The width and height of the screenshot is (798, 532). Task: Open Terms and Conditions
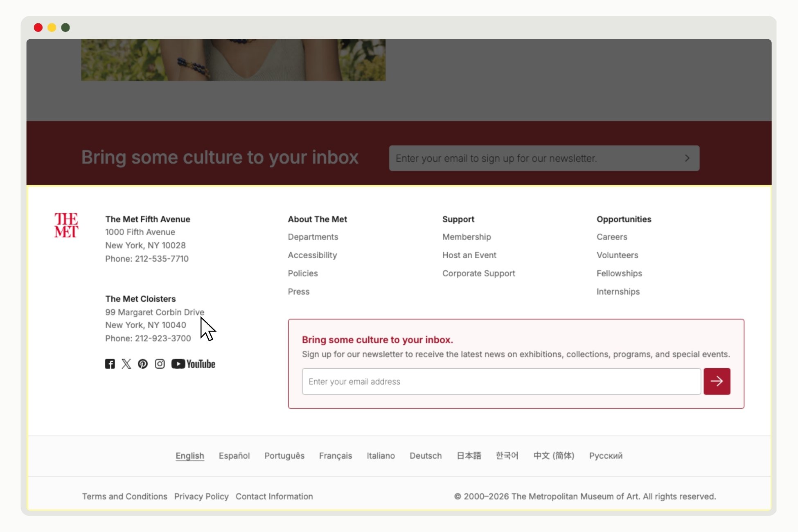(x=124, y=496)
